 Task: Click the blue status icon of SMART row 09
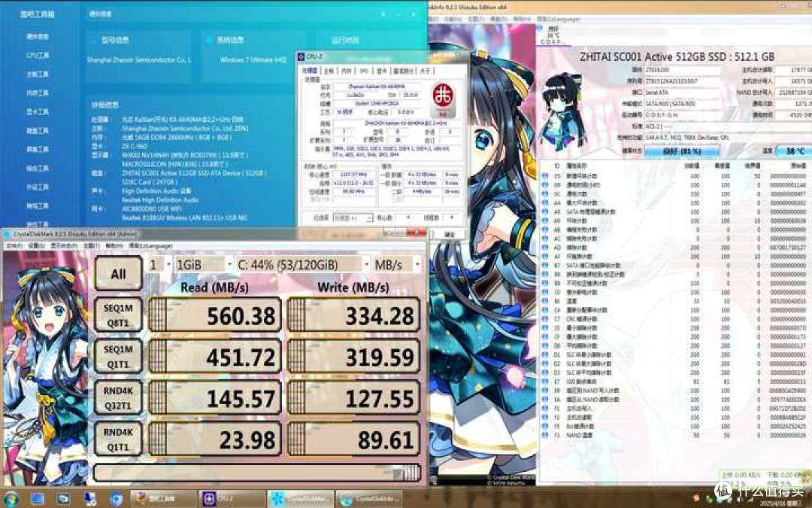click(x=545, y=185)
